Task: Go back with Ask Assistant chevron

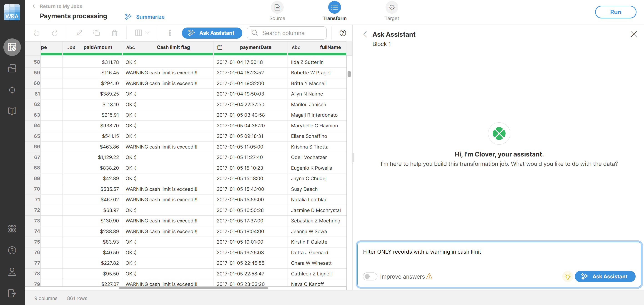Action: tap(365, 34)
